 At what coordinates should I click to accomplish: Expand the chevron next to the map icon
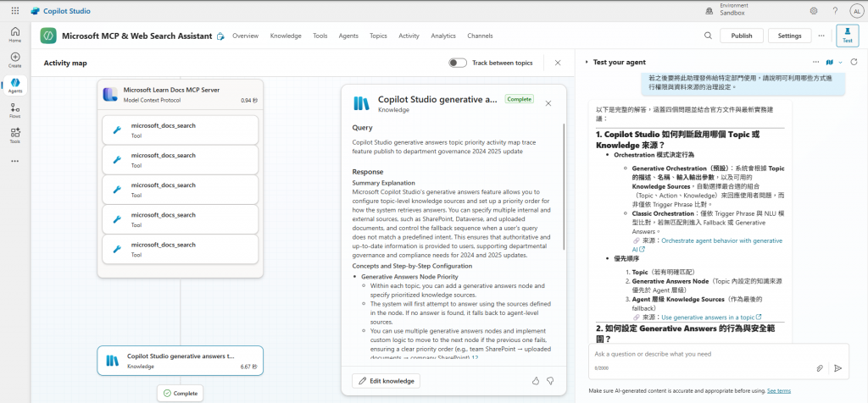(840, 62)
